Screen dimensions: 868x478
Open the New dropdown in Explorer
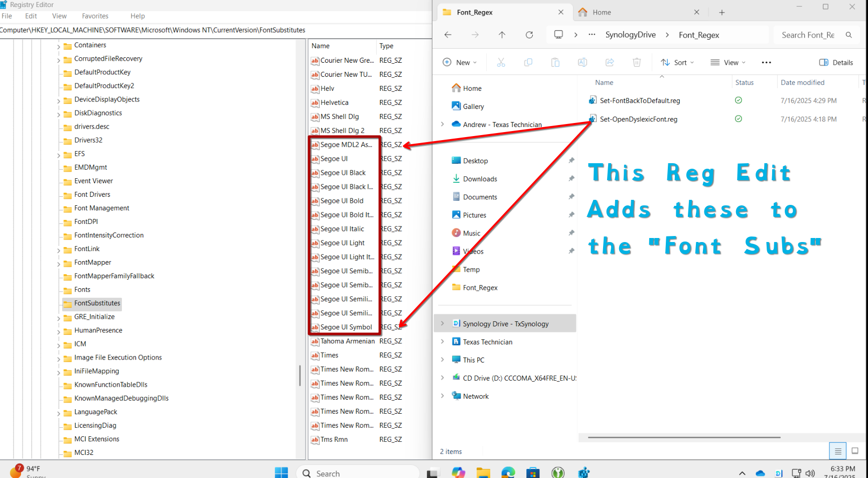pos(460,62)
